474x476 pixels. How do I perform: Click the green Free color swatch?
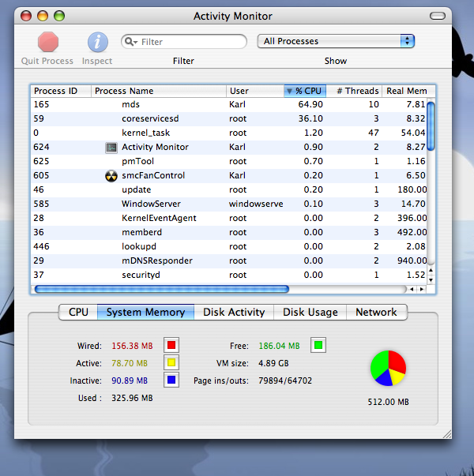point(318,345)
